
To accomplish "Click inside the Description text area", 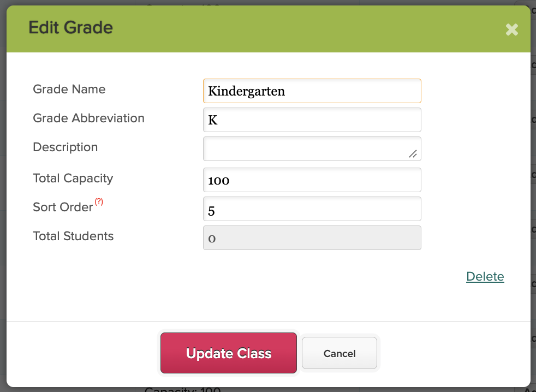I will (312, 149).
